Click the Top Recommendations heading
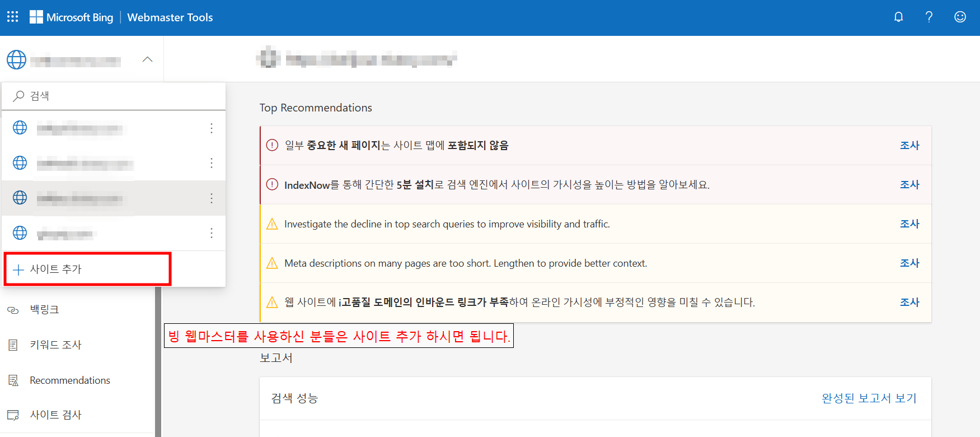 pos(316,108)
